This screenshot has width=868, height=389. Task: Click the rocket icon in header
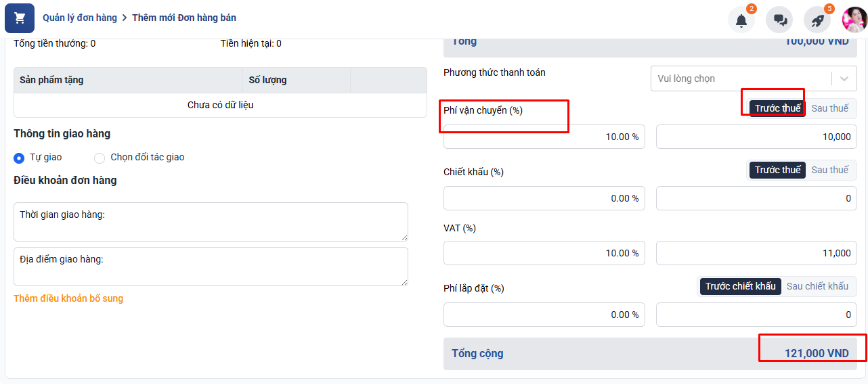tap(817, 20)
